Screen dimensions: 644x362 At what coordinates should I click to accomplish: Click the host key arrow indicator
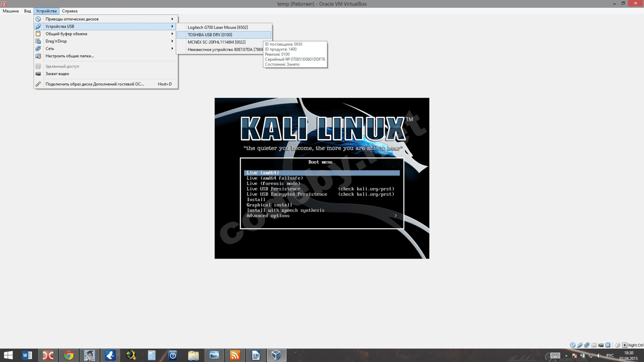[625, 345]
